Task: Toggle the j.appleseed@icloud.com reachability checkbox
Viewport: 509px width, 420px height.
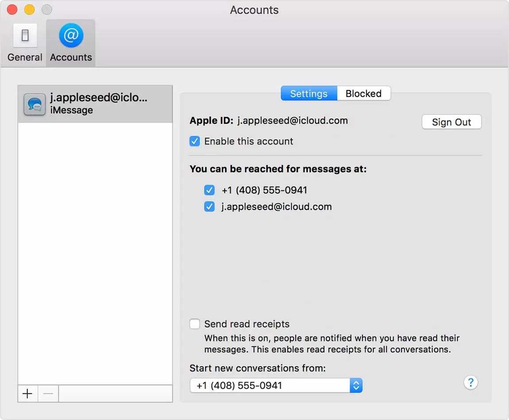Action: 209,206
